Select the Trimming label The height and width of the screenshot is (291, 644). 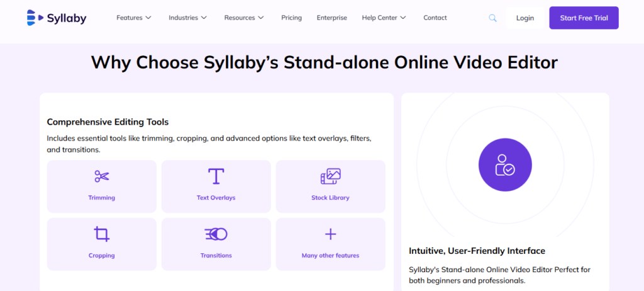pos(101,198)
